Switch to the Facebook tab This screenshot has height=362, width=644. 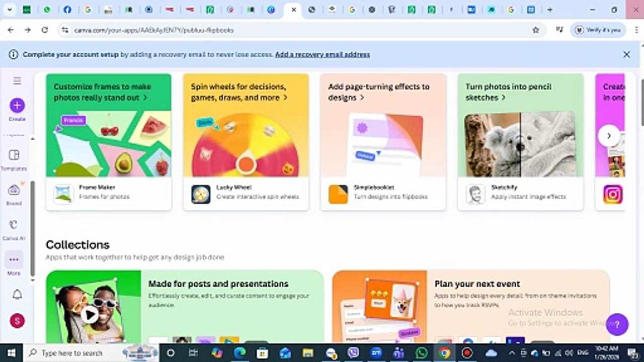coord(67,10)
